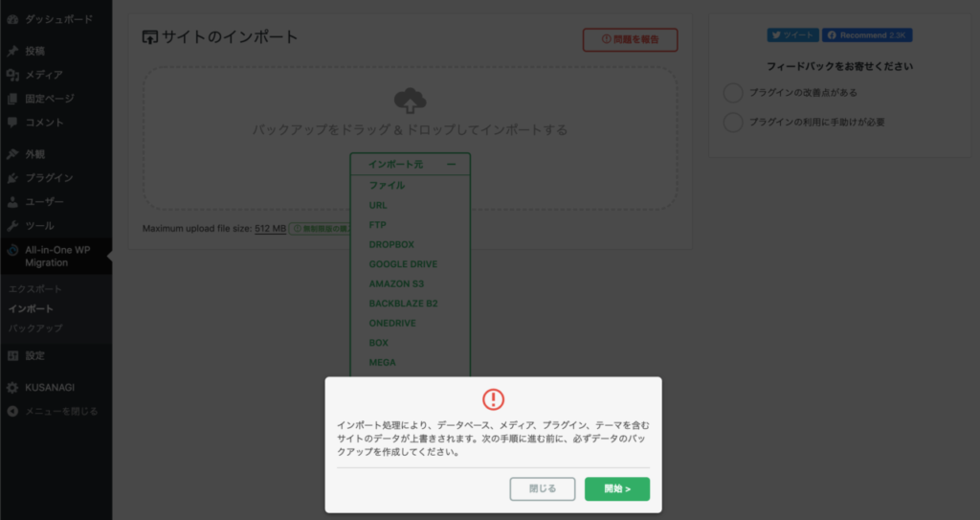
Task: Choose GOOGLE DRIVE as import source
Action: click(403, 264)
